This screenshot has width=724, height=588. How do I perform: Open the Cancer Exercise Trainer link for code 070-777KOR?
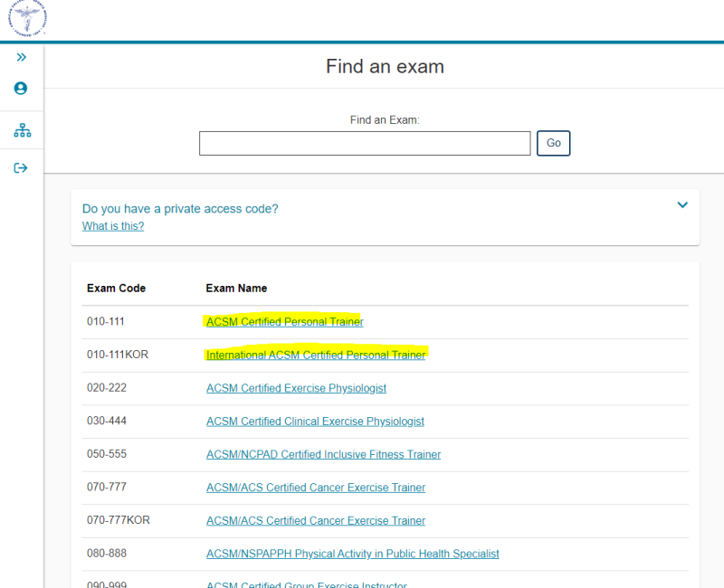316,521
